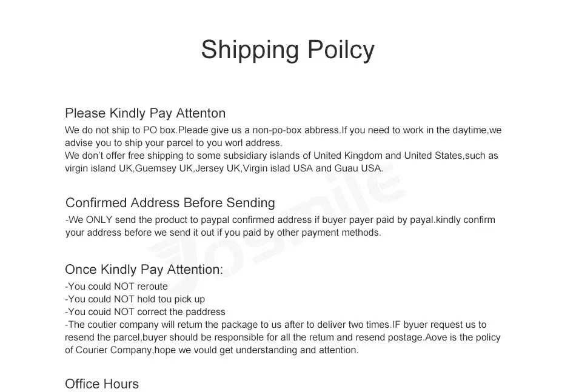576x392 pixels.
Task: Click the phrase non-po-box abbress
Action: click(x=296, y=130)
